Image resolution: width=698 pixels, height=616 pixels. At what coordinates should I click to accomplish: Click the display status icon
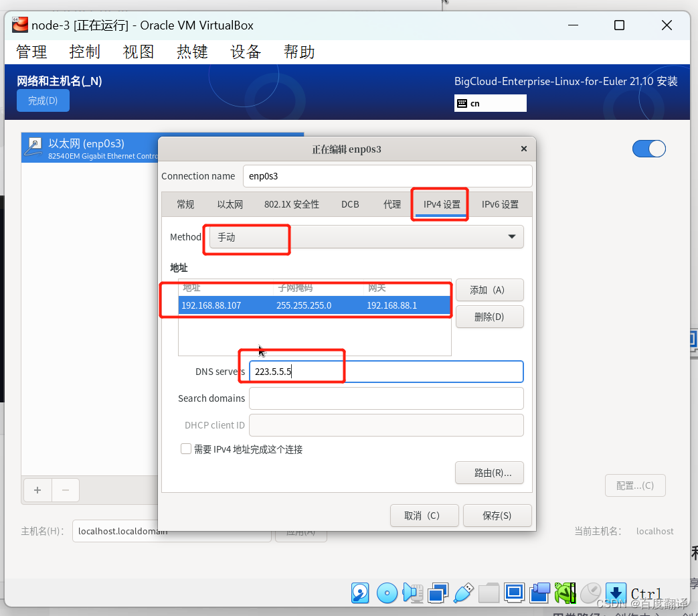click(x=514, y=593)
